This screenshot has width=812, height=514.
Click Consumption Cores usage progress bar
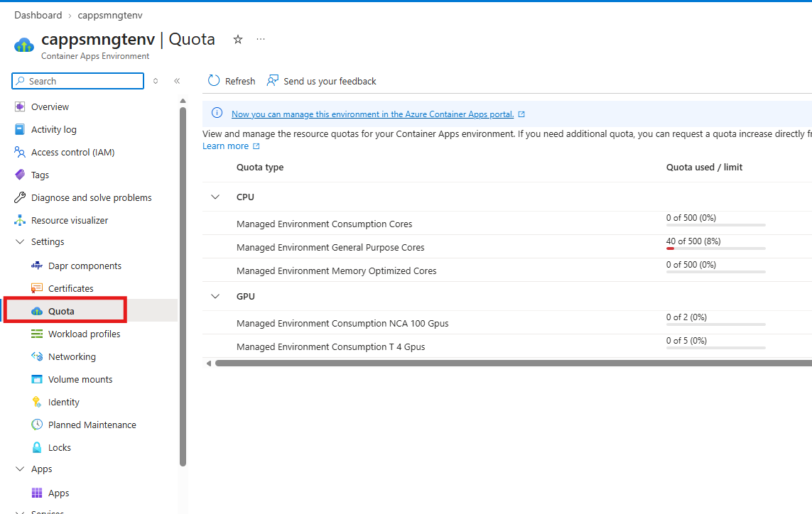coord(715,225)
